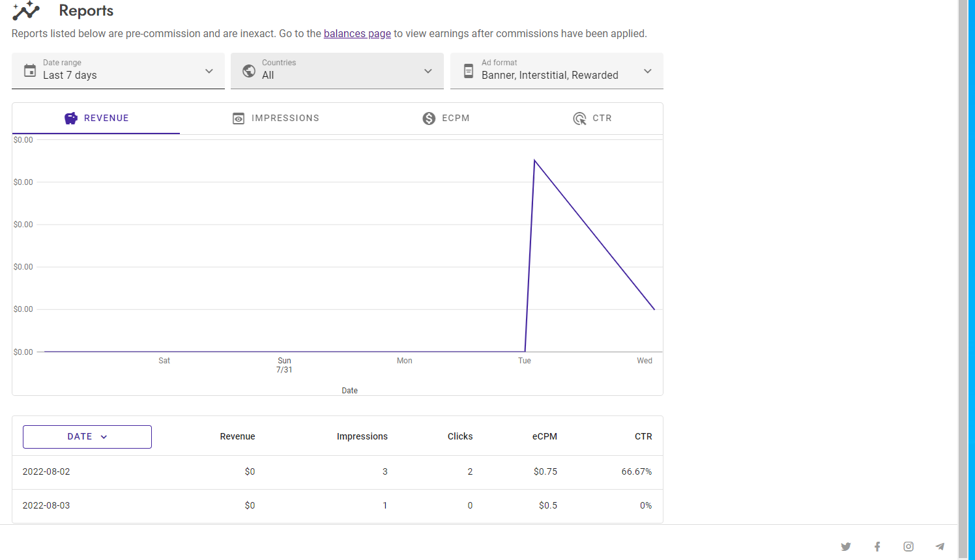Switch to the CTR tab
975x560 pixels.
(592, 119)
